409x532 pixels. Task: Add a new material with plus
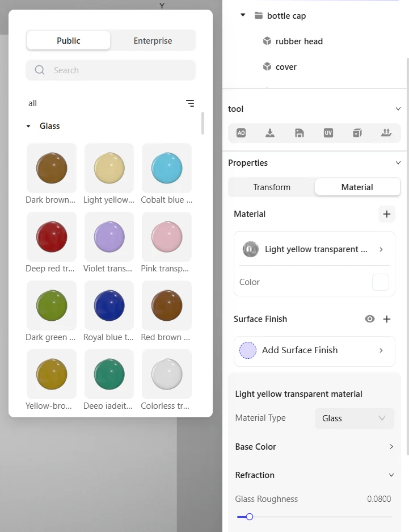[x=387, y=214]
